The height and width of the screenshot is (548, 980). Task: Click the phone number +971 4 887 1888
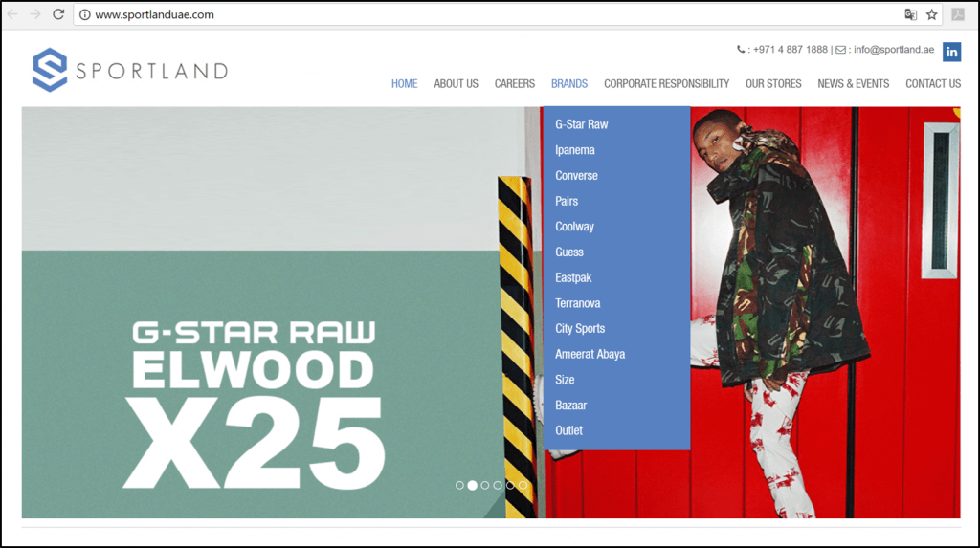(790, 50)
